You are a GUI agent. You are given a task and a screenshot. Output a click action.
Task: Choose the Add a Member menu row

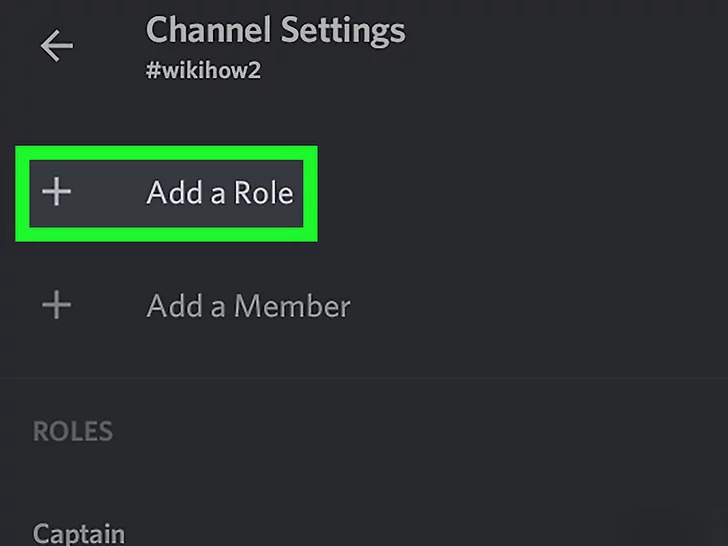tap(200, 306)
